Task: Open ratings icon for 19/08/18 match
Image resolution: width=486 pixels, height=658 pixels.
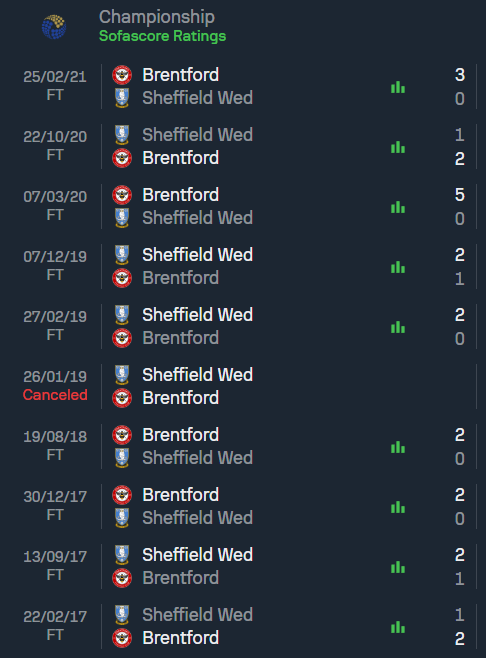Action: pos(398,447)
